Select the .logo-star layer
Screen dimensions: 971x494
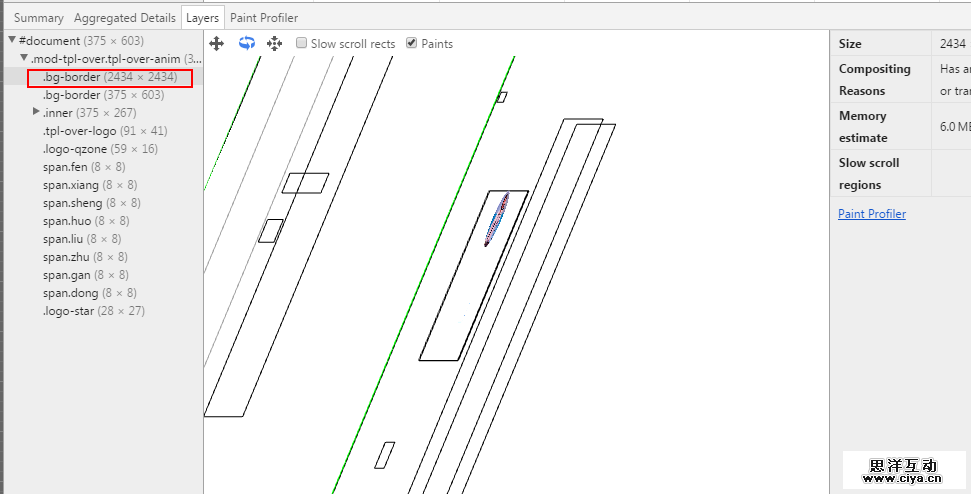tap(93, 311)
